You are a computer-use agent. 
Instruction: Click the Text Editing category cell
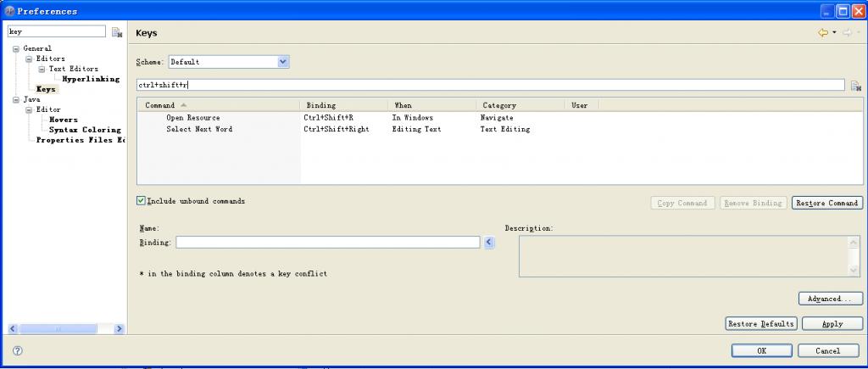(x=505, y=129)
